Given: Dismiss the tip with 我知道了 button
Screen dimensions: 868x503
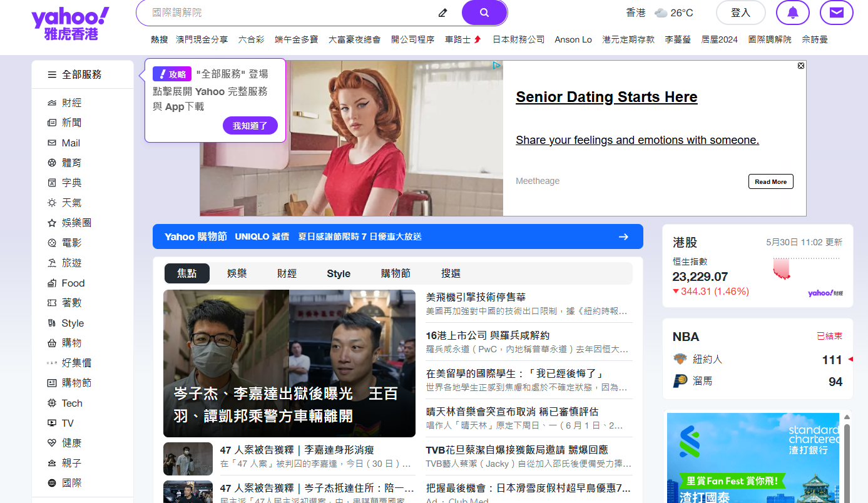Looking at the screenshot, I should (250, 126).
